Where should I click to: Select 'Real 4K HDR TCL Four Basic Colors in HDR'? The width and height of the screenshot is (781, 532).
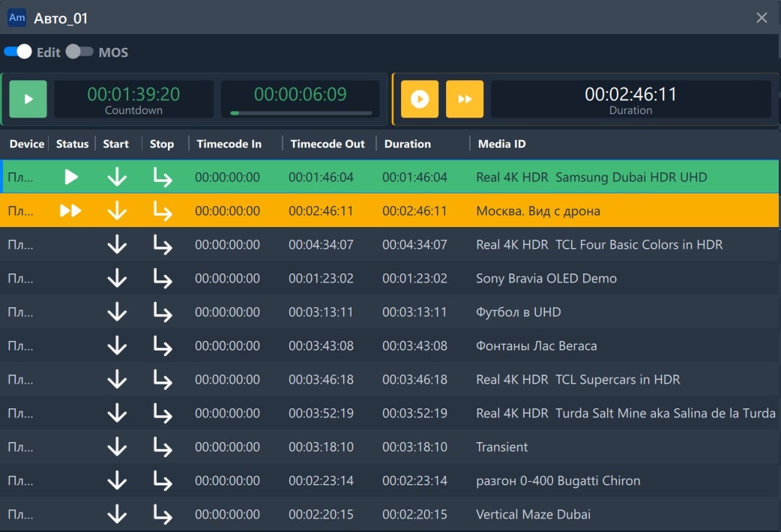[599, 244]
